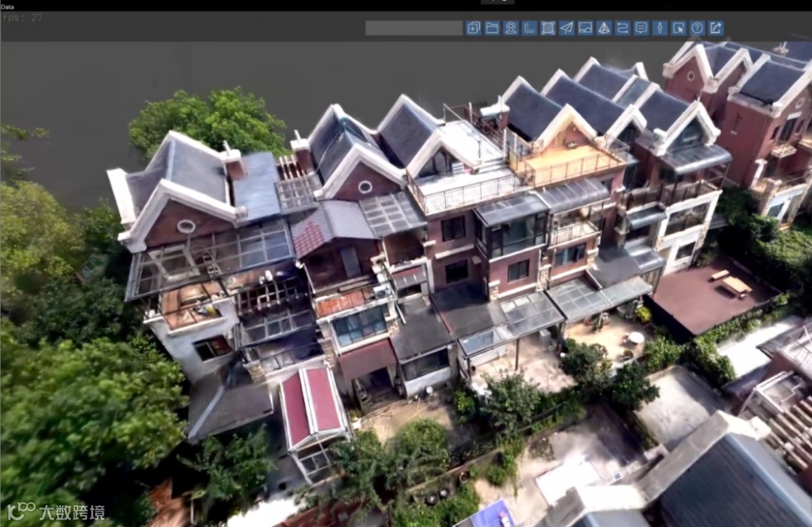This screenshot has height=527, width=812.
Task: Click the share/export arrow icon
Action: point(716,28)
